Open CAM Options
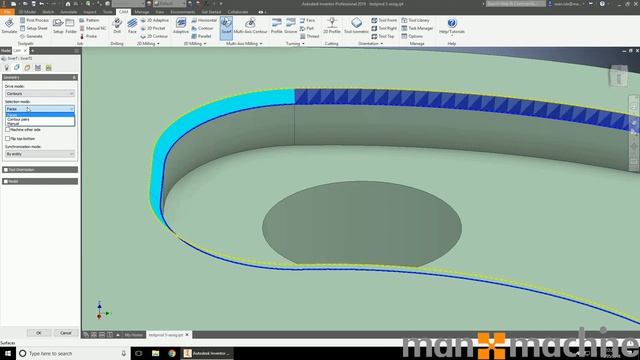The width and height of the screenshot is (640, 360). tap(412, 36)
